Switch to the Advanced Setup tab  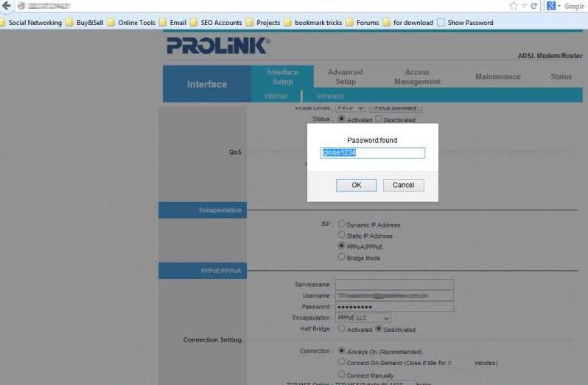[x=346, y=77]
